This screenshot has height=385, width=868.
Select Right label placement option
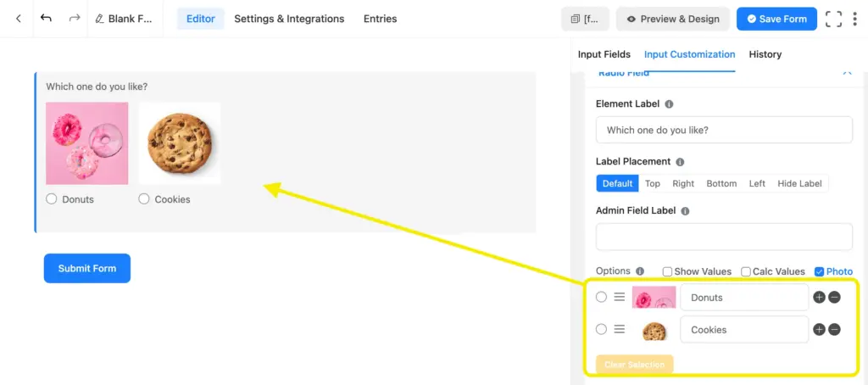pos(682,183)
